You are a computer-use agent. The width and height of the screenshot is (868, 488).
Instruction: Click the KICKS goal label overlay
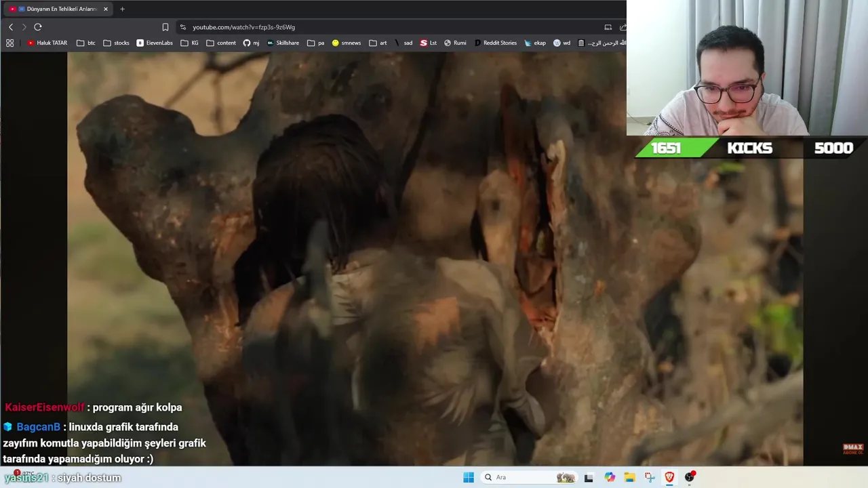749,148
